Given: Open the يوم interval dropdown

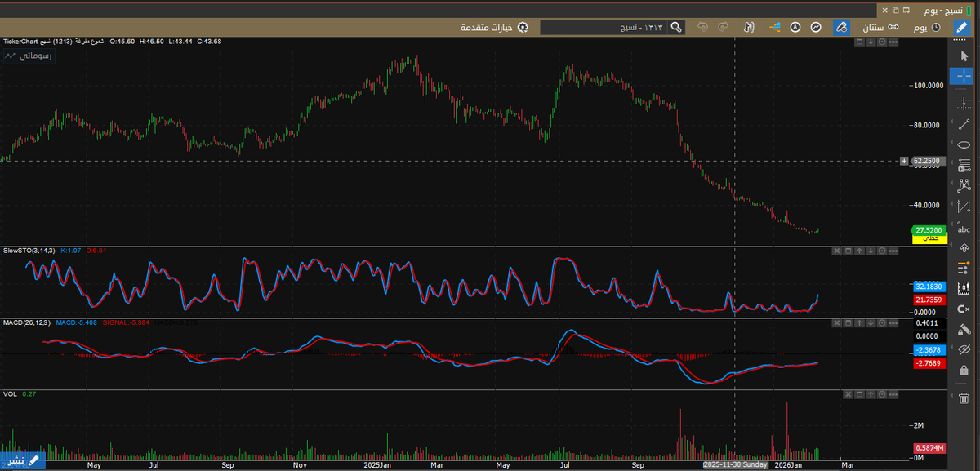Looking at the screenshot, I should [x=926, y=27].
